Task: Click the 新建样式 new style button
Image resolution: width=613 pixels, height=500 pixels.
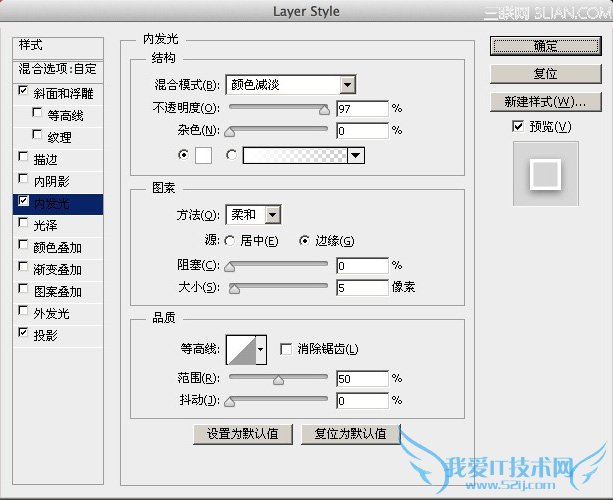Action: (545, 102)
